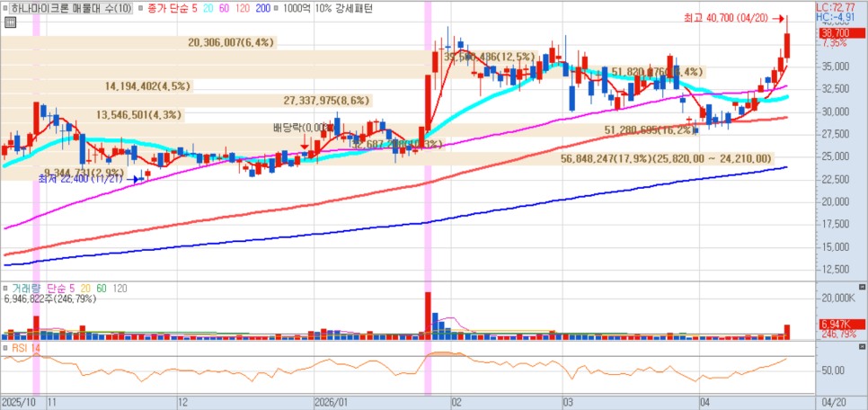Click the 20,000K volume axis label

(839, 299)
